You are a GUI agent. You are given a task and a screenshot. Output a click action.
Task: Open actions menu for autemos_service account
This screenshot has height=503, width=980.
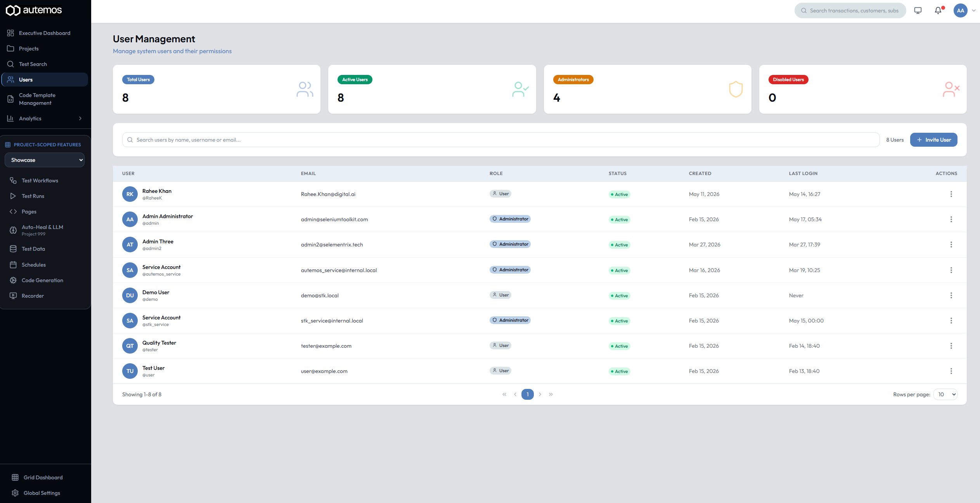[x=951, y=270]
